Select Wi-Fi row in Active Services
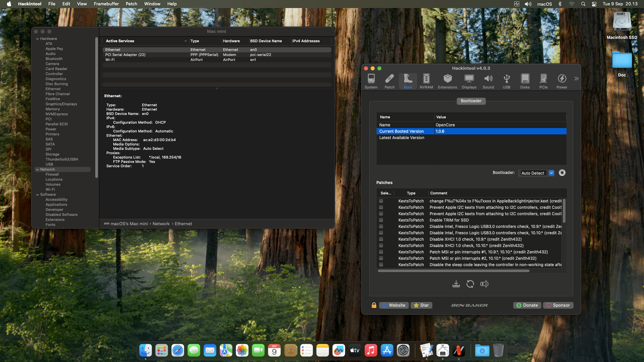Image resolution: width=644 pixels, height=362 pixels. [x=217, y=60]
